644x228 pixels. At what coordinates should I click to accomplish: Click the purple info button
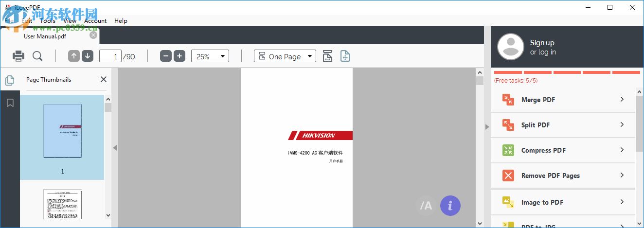click(450, 206)
